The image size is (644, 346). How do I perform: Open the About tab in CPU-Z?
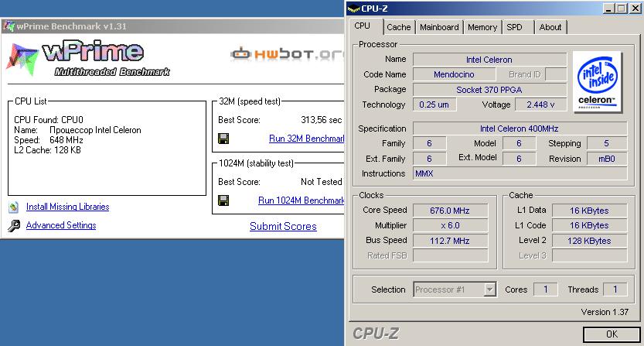pos(550,27)
